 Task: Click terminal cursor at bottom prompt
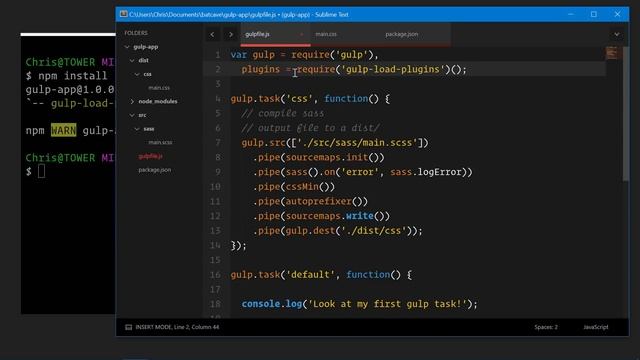pyautogui.click(x=42, y=171)
